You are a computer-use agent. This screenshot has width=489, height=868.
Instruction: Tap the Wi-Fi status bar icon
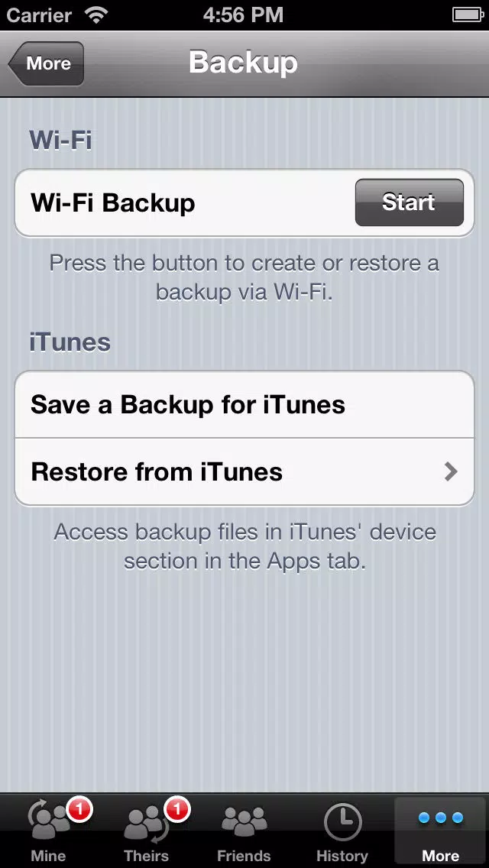97,15
